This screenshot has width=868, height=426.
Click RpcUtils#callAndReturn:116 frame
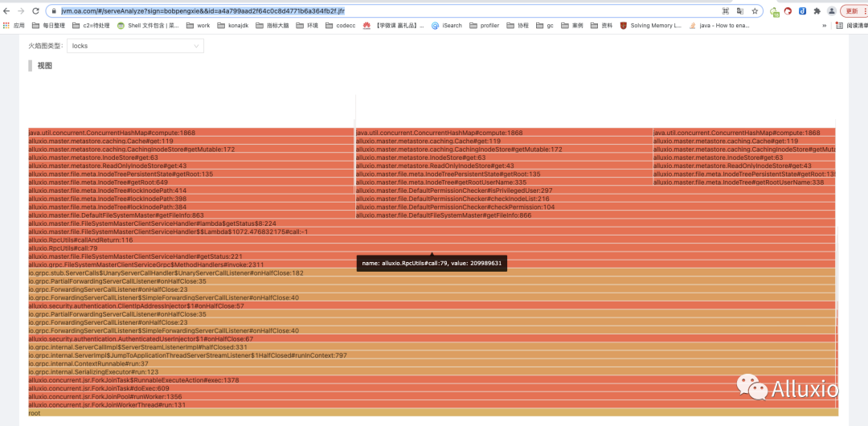coord(433,240)
